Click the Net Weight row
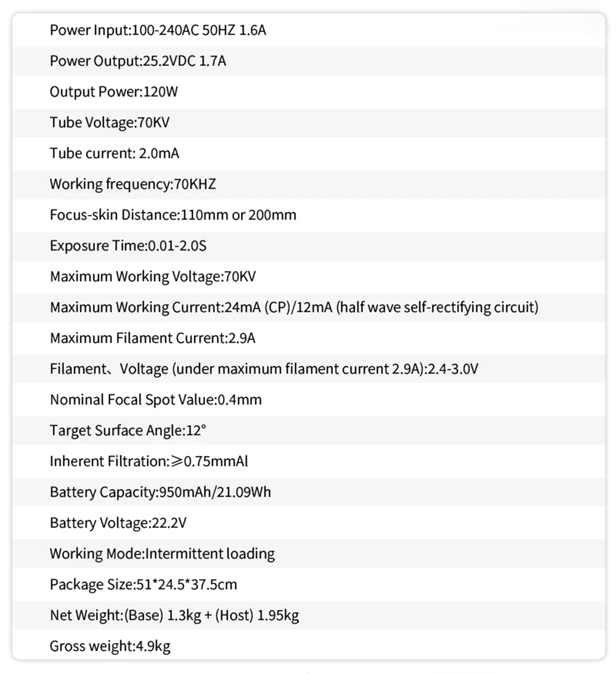616x674 pixels. click(174, 615)
